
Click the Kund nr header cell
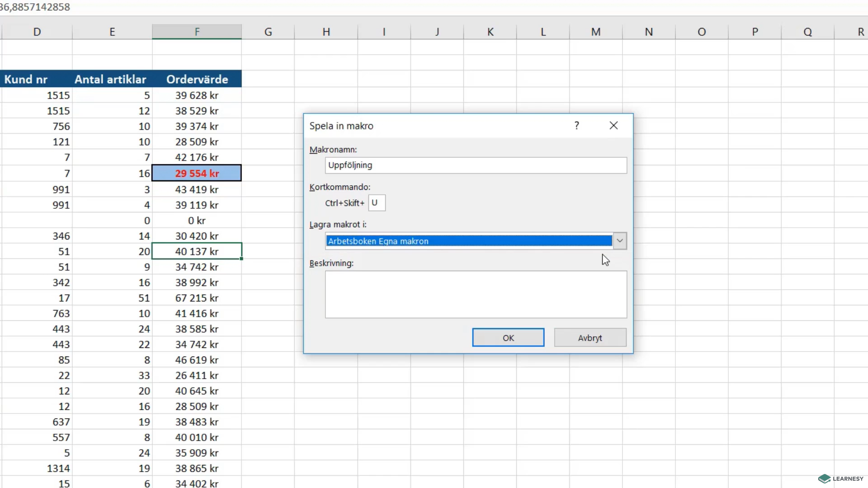(37, 79)
